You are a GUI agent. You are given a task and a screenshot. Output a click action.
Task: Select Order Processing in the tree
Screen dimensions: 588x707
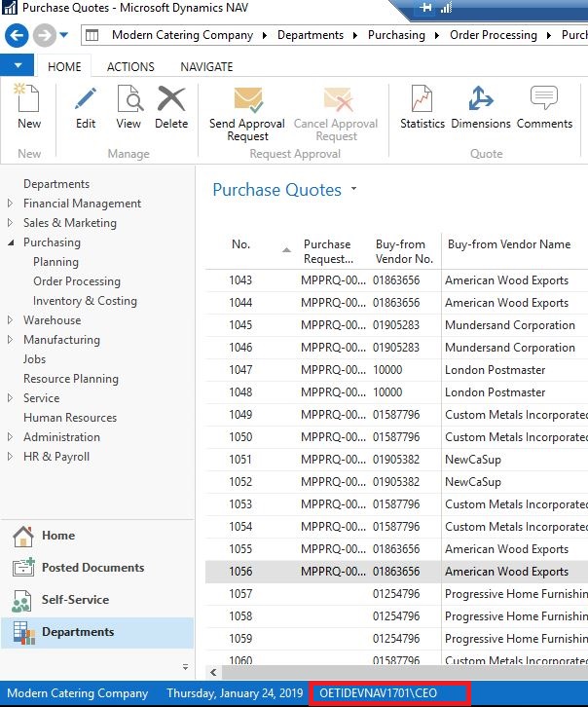click(77, 281)
